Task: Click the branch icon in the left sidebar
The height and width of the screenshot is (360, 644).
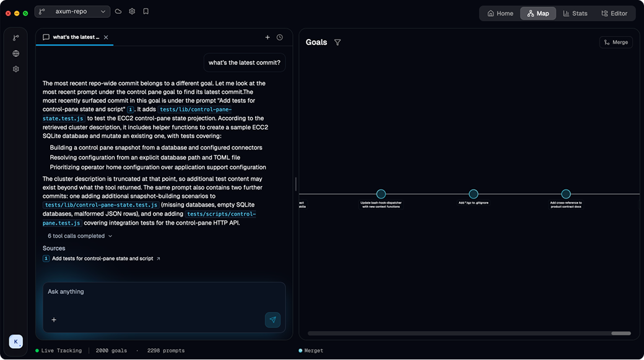Action: [16, 38]
